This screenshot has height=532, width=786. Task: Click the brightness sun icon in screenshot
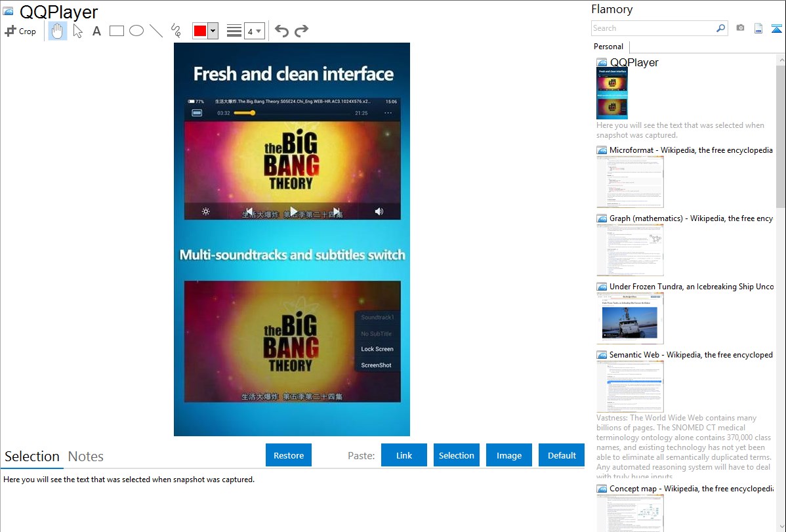click(205, 212)
